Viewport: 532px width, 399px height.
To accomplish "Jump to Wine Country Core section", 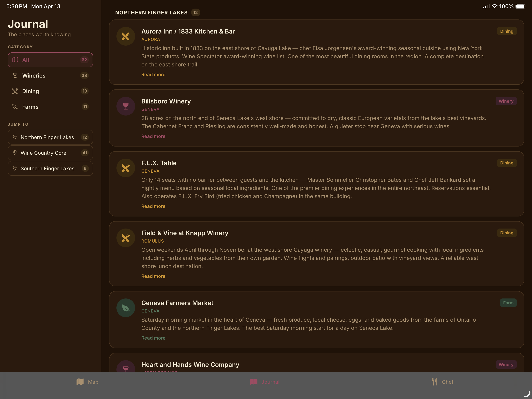I will pyautogui.click(x=50, y=153).
